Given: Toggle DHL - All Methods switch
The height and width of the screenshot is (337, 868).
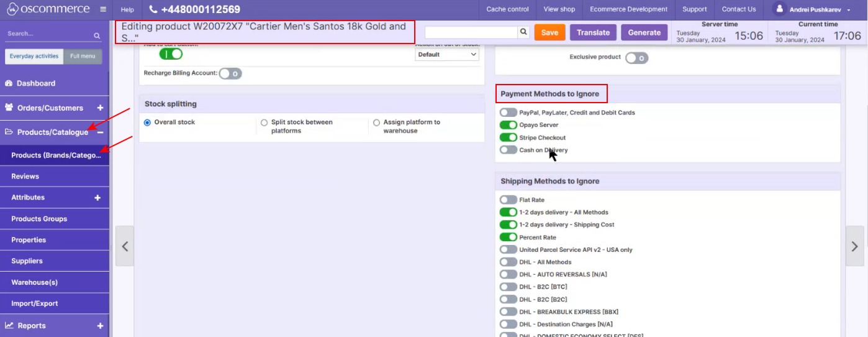Looking at the screenshot, I should [x=509, y=262].
